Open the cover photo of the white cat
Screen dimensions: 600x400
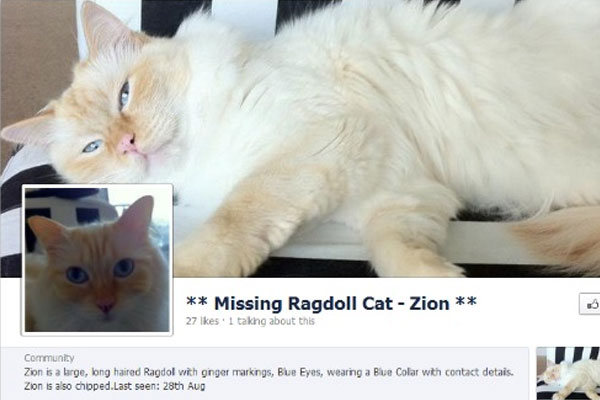pos(300,139)
